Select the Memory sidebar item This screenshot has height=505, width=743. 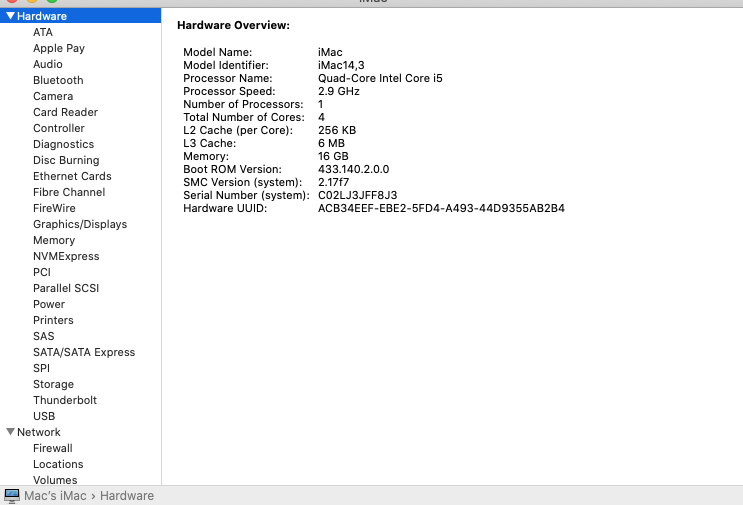click(x=54, y=240)
